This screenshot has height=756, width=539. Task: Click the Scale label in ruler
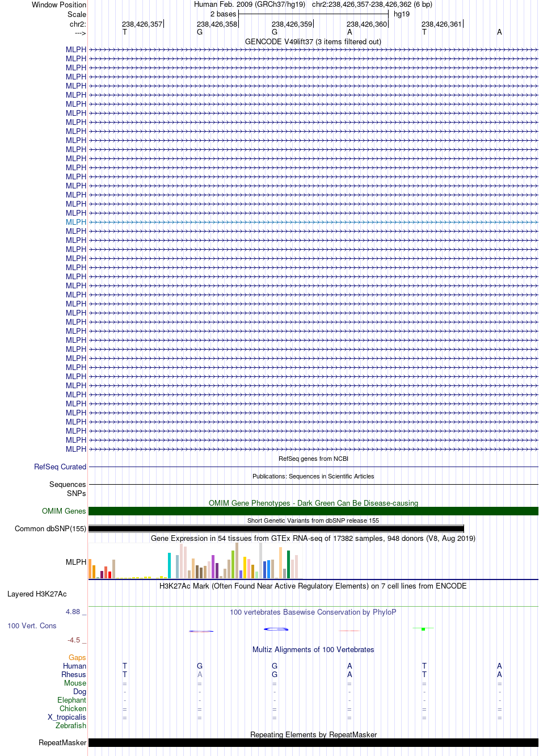pos(77,14)
